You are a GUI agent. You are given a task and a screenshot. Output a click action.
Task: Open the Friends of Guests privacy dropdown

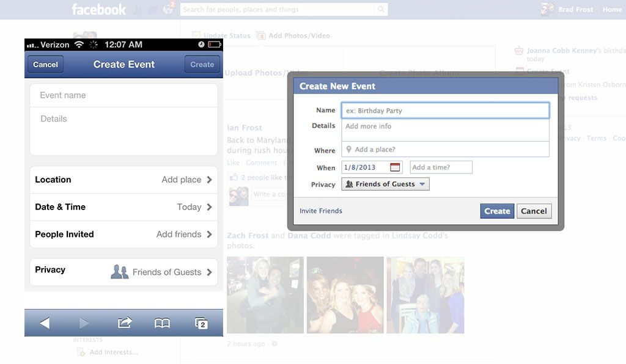[x=385, y=183]
